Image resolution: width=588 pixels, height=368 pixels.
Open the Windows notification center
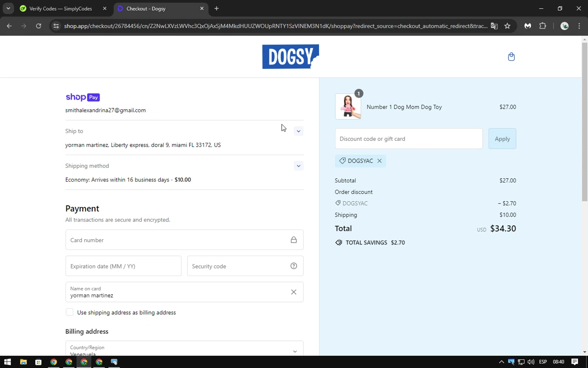coord(575,362)
